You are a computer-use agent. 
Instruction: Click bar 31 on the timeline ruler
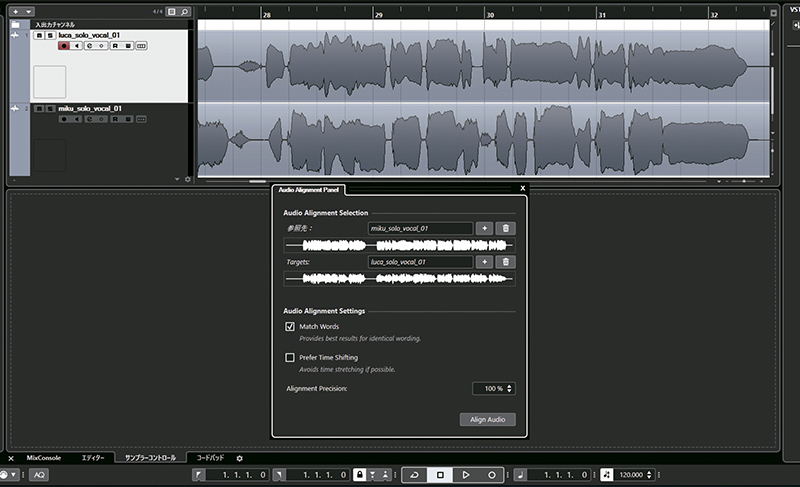coord(602,15)
